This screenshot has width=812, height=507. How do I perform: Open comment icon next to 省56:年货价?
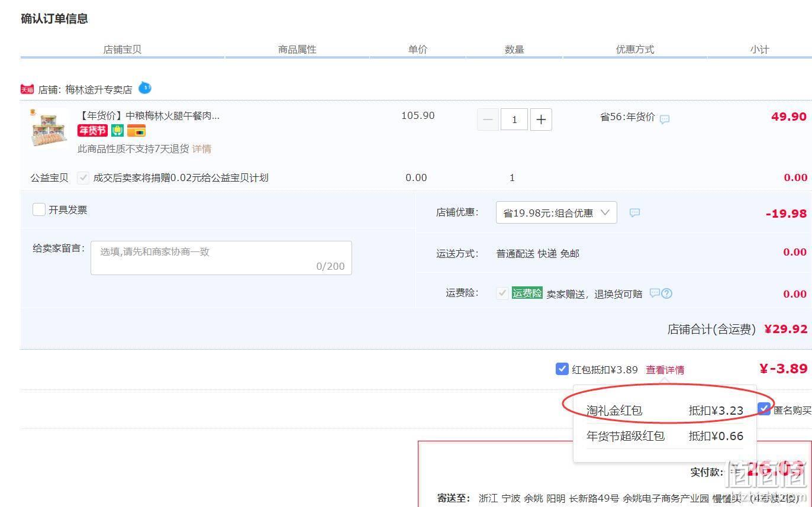[x=665, y=119]
